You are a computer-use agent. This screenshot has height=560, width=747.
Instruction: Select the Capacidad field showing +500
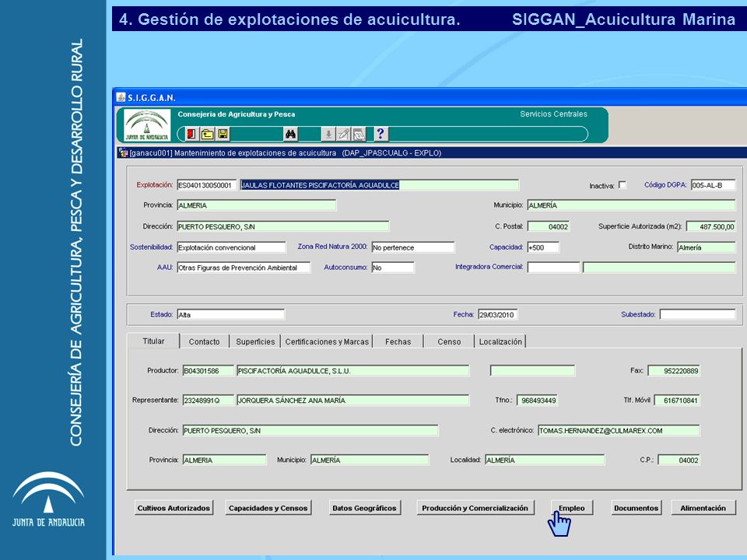click(x=543, y=247)
